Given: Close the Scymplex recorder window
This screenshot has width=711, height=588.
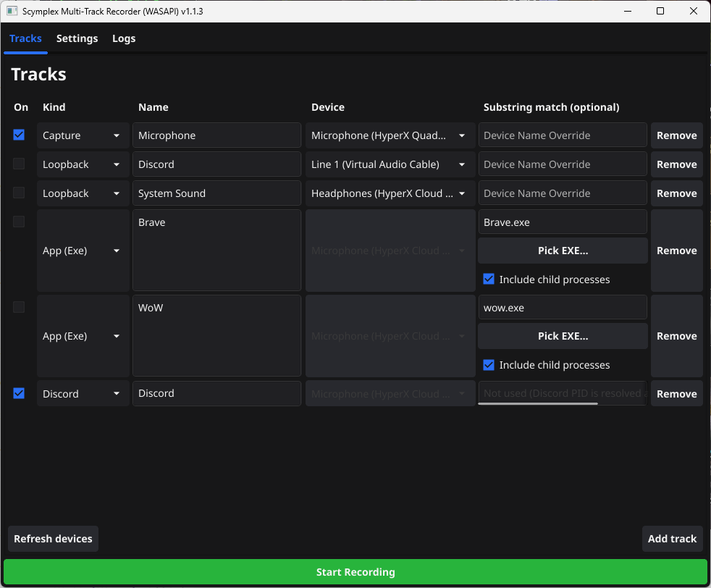Looking at the screenshot, I should (x=694, y=11).
